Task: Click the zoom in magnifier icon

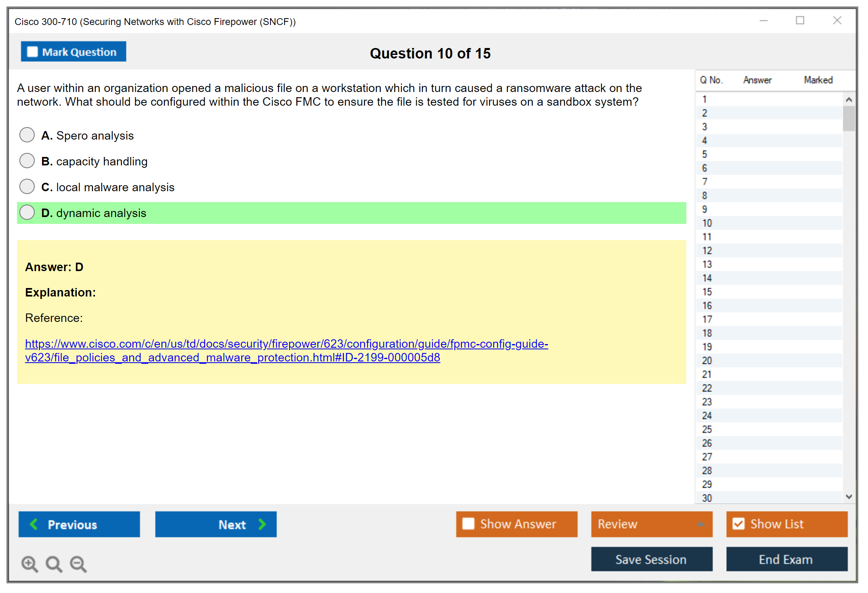Action: [x=29, y=564]
